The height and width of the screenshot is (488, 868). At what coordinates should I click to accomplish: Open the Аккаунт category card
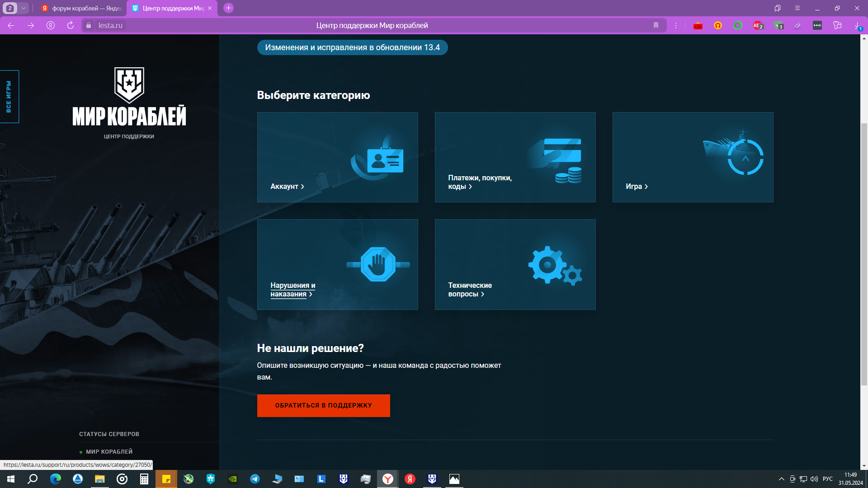(337, 157)
